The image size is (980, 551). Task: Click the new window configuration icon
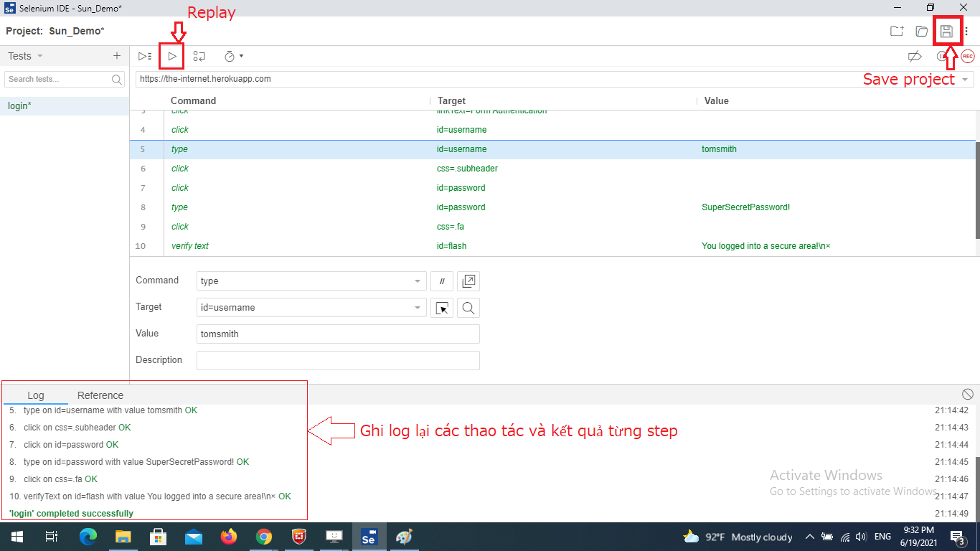coord(468,281)
